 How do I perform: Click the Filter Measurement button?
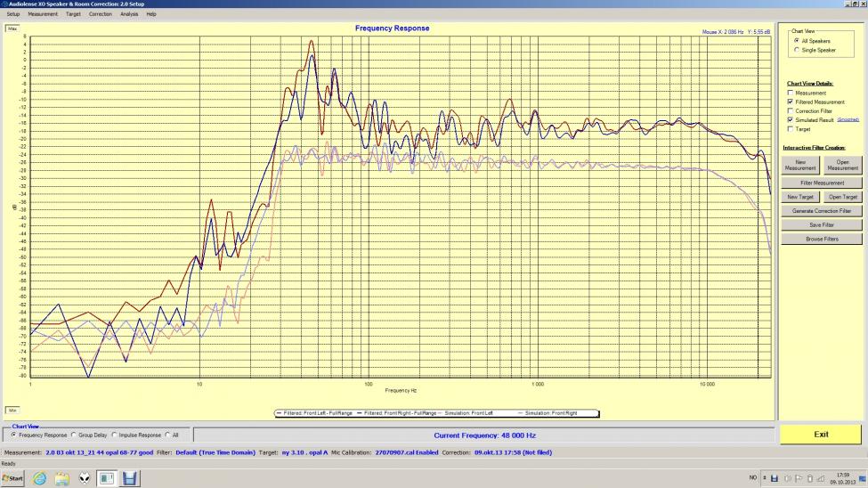click(822, 183)
